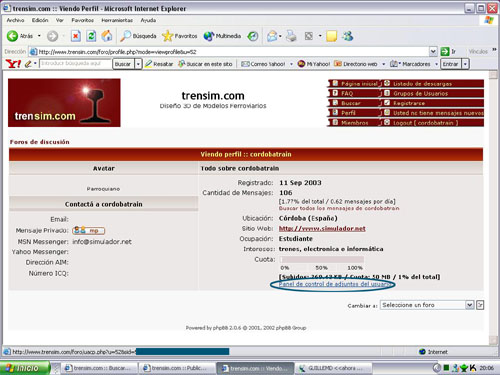Click the Yahoo! logo in toolbar
This screenshot has width=500, height=375.
point(13,64)
